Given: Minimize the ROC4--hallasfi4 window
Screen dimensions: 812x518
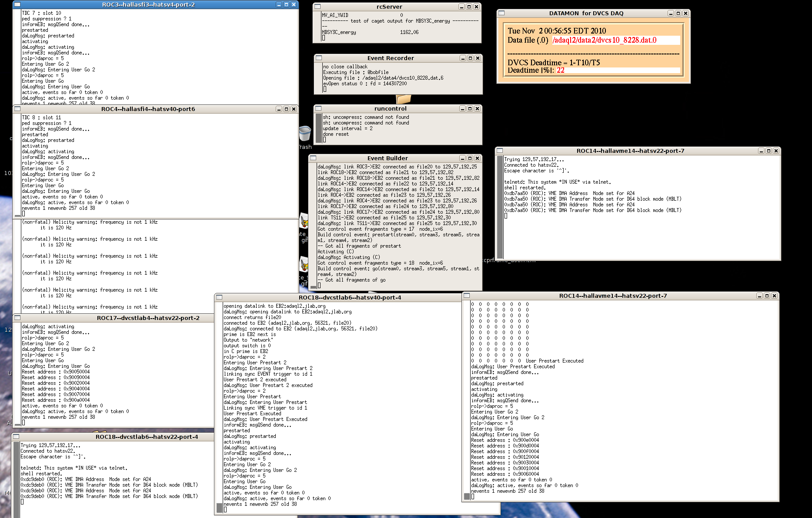Looking at the screenshot, I should pyautogui.click(x=279, y=109).
